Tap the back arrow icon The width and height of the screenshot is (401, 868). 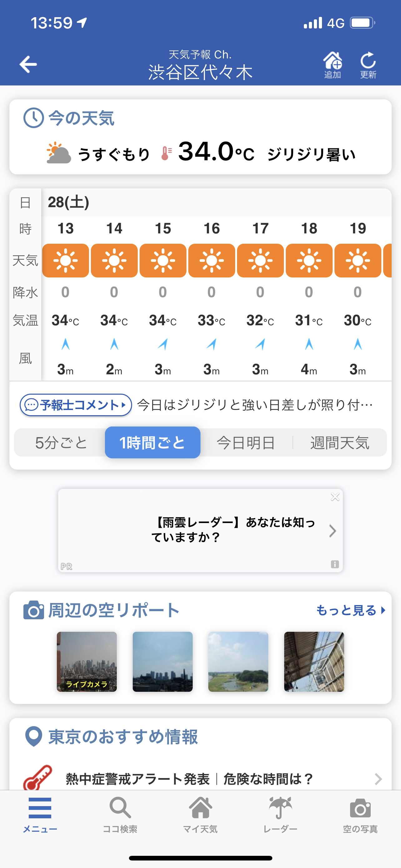[x=28, y=64]
